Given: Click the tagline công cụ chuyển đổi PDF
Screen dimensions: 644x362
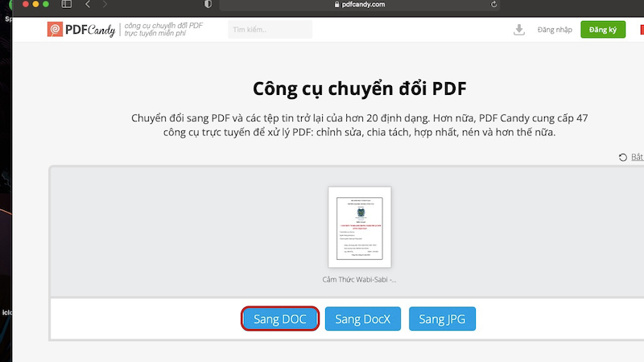Looking at the screenshot, I should 163,29.
